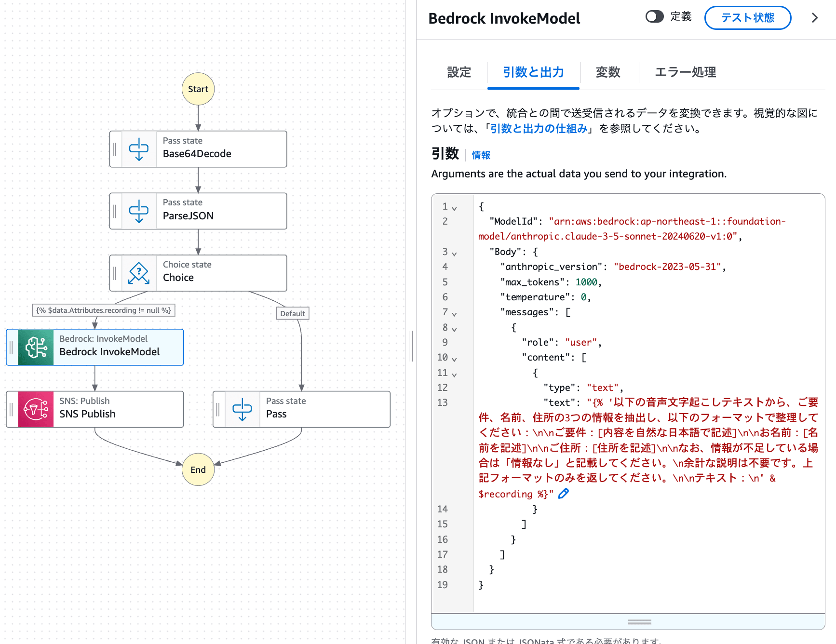Grab the ParseJSON drag handle

tap(115, 211)
